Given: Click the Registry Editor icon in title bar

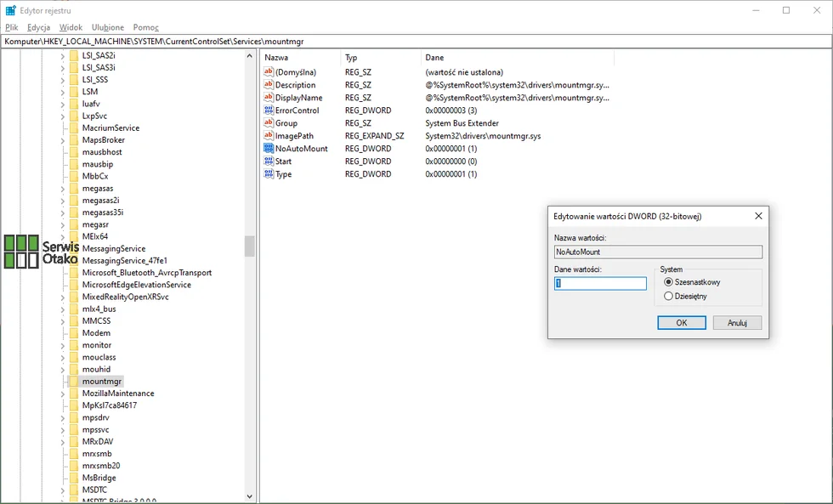Looking at the screenshot, I should [10, 10].
